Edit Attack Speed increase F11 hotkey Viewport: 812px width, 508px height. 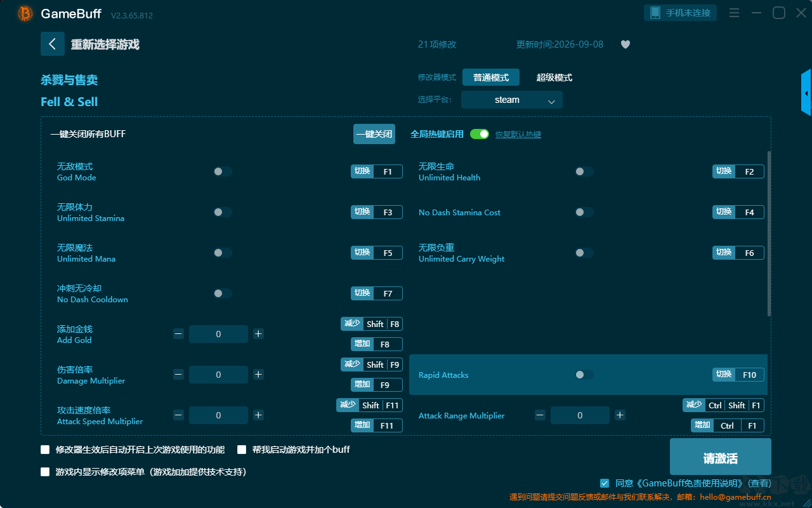(x=377, y=425)
